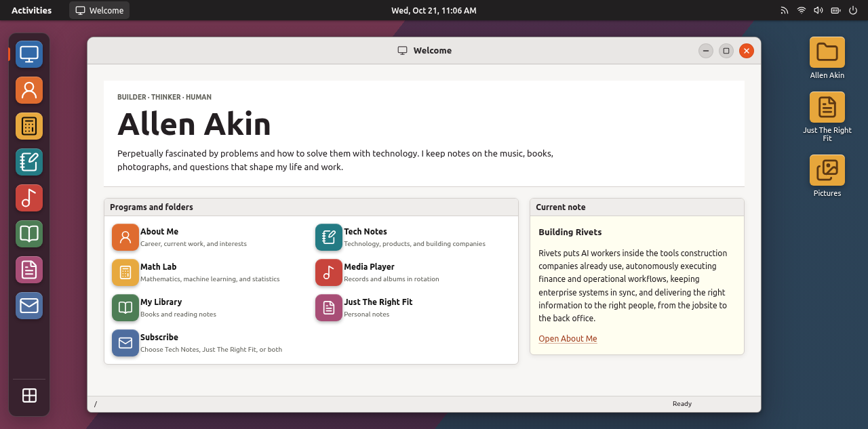The width and height of the screenshot is (868, 429).
Task: Launch the About Me person icon in the dock
Action: pos(29,90)
